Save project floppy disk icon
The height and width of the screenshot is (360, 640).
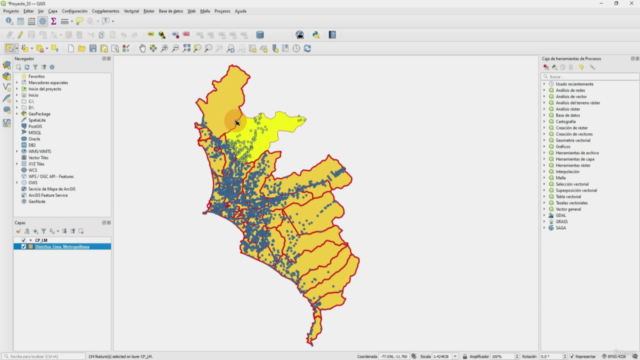coord(93,49)
